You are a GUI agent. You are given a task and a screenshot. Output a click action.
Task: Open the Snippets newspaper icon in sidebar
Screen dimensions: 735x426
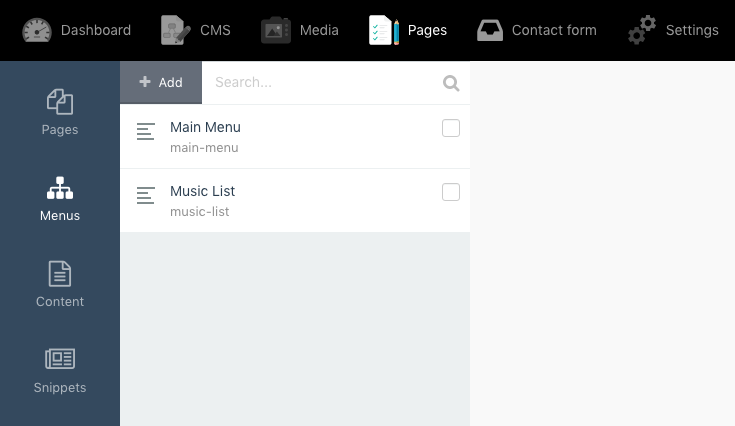pyautogui.click(x=60, y=359)
